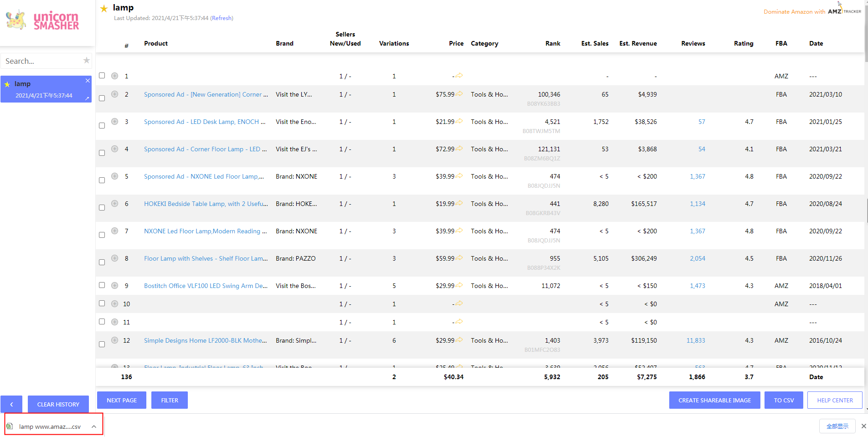Click price share arrow for $75.99 row

459,94
